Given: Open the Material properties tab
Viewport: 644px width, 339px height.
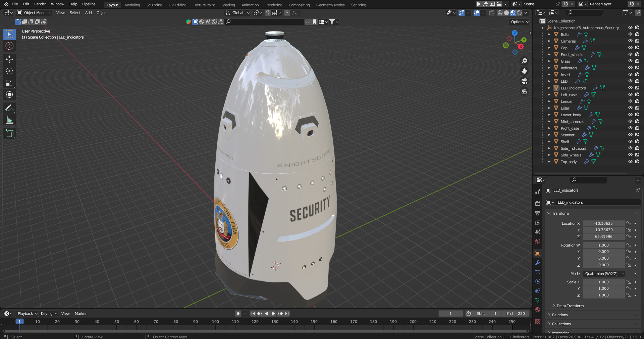Looking at the screenshot, I should tap(538, 310).
